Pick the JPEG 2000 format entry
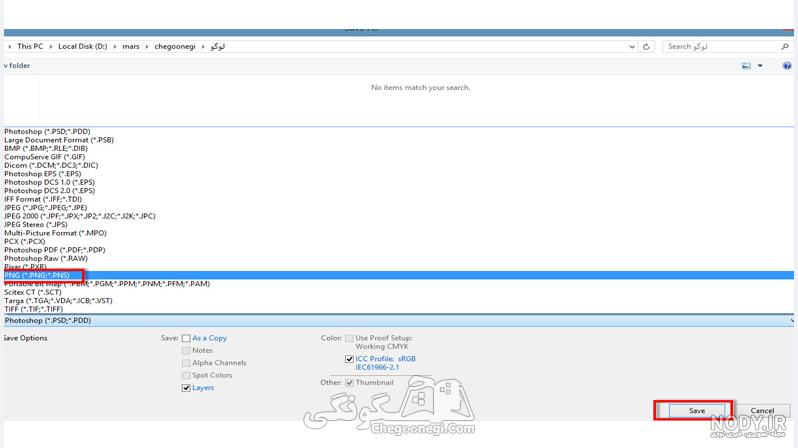This screenshot has width=798, height=448. (x=80, y=216)
